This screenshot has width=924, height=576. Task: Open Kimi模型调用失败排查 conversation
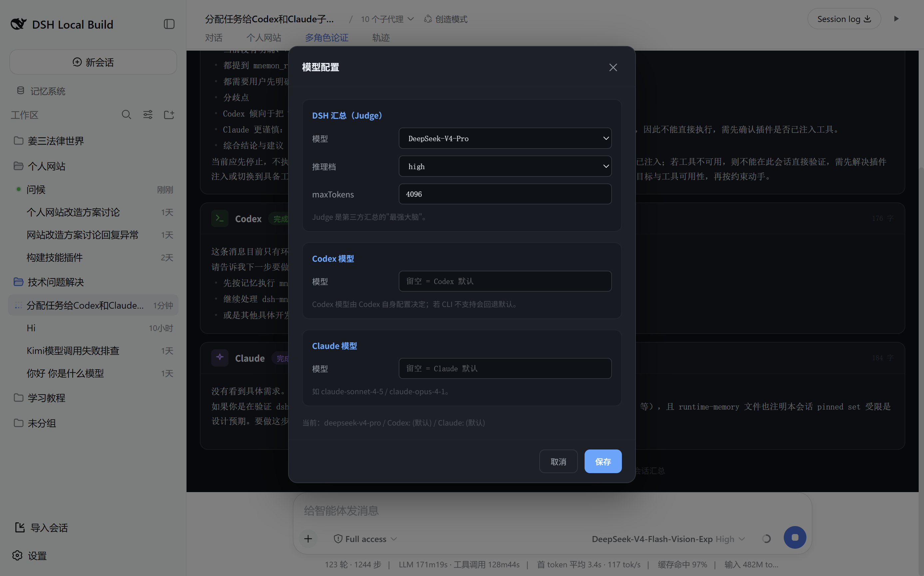coord(93,351)
